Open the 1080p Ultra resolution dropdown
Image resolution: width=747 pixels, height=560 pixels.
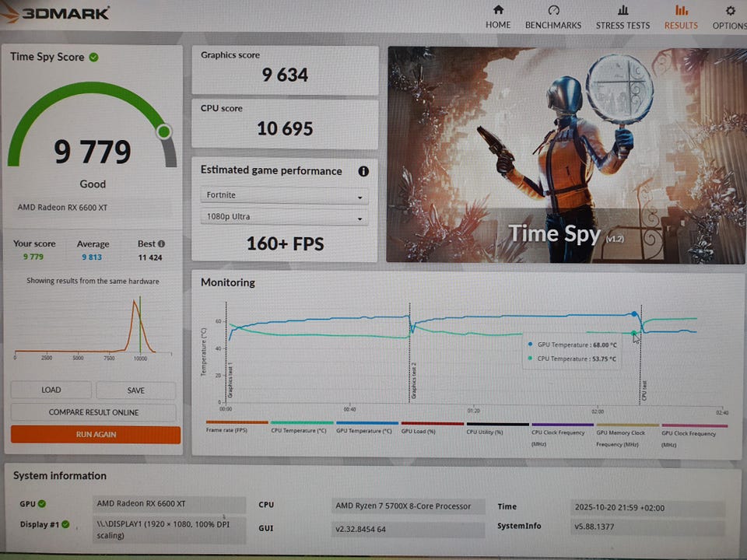[285, 217]
